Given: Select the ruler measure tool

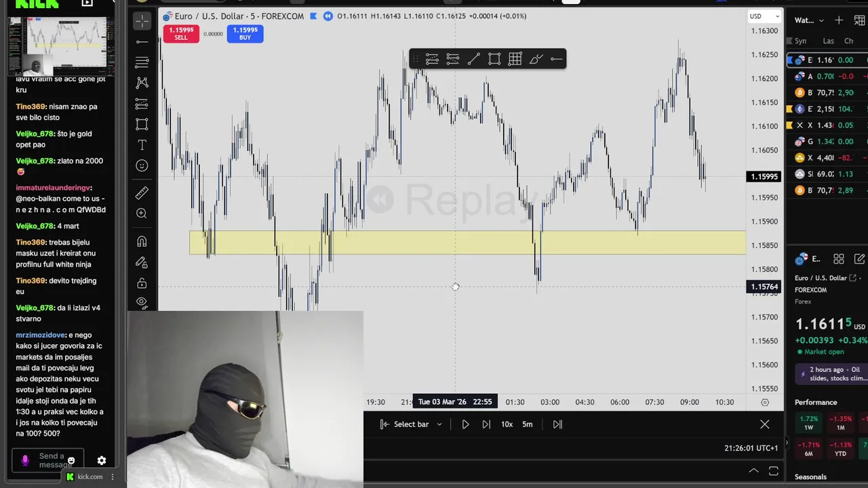Looking at the screenshot, I should point(142,193).
